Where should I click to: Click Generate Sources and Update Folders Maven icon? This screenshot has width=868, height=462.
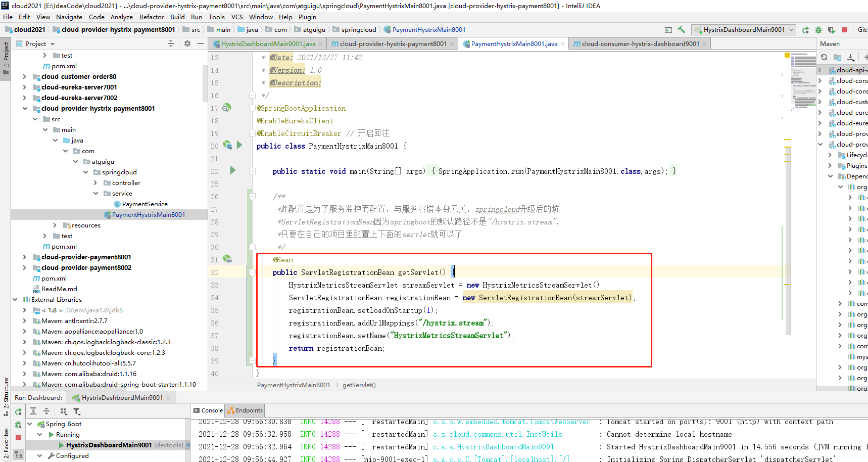pos(837,57)
